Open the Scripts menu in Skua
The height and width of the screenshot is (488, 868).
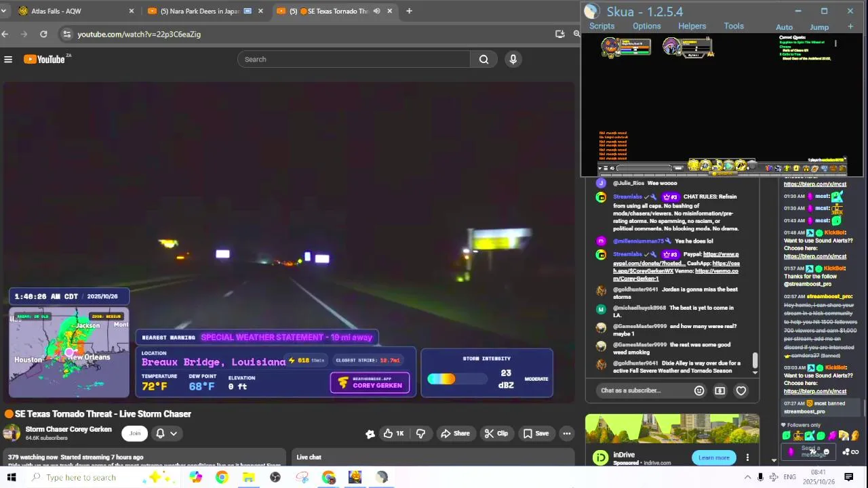[x=601, y=26]
